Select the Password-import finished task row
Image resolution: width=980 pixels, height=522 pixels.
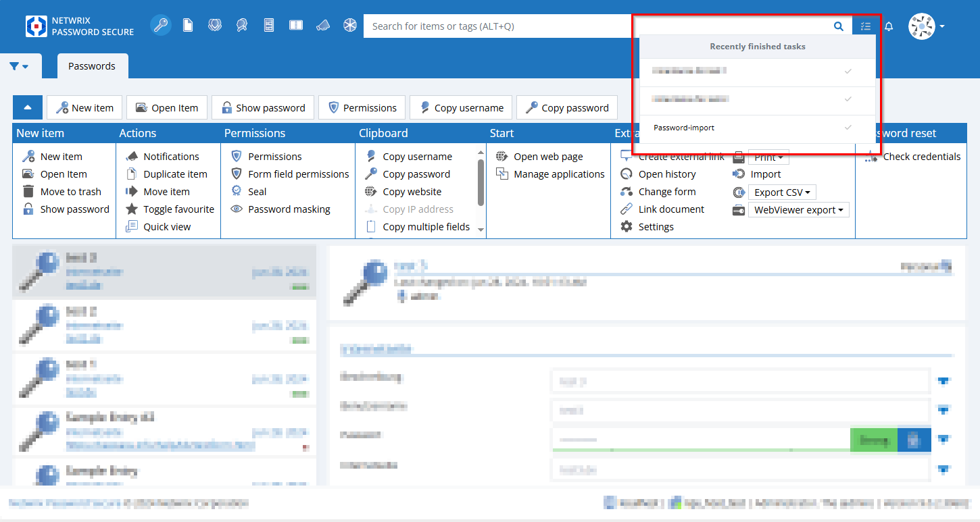pyautogui.click(x=758, y=128)
